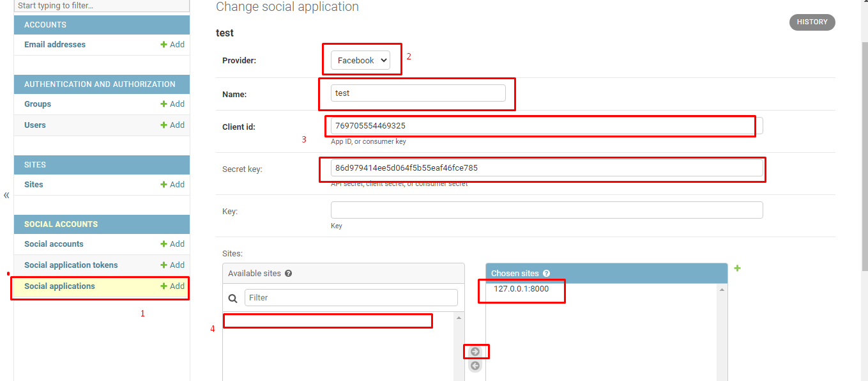
Task: Add a new Social application
Action: pos(172,286)
